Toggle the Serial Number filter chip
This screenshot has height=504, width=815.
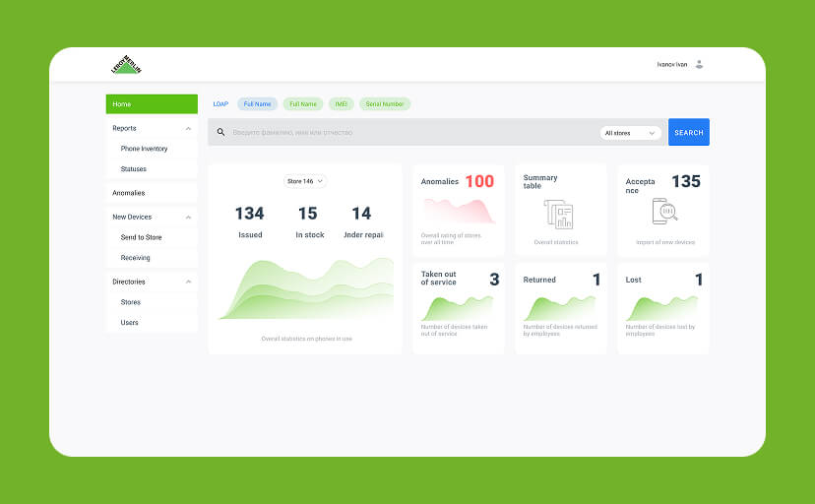[384, 103]
